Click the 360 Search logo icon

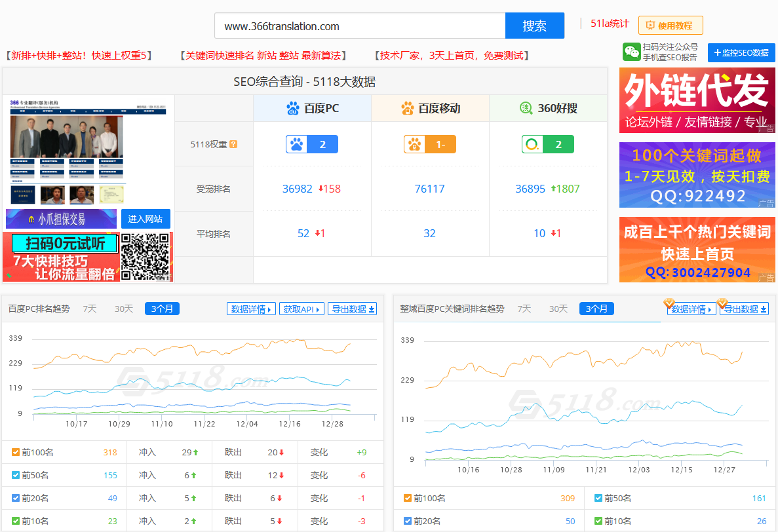tap(526, 107)
